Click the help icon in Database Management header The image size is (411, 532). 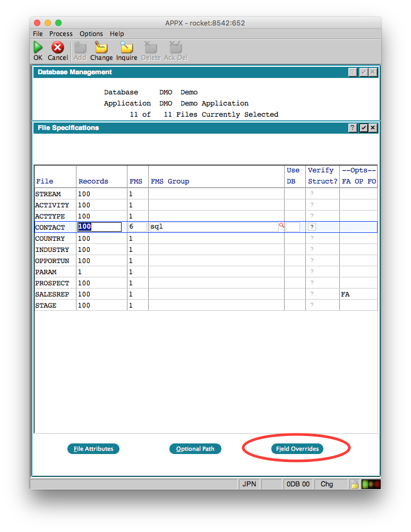(353, 72)
